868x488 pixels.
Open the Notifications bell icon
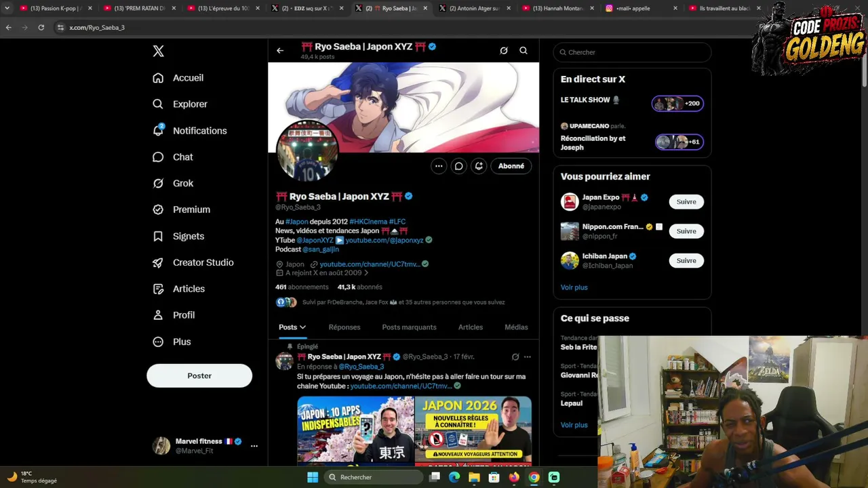(158, 130)
